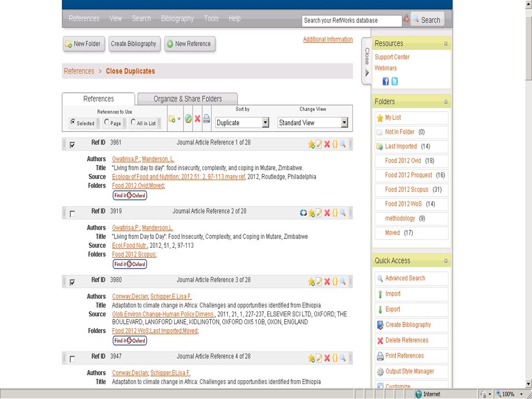Click the References breadcrumb link

(x=79, y=71)
